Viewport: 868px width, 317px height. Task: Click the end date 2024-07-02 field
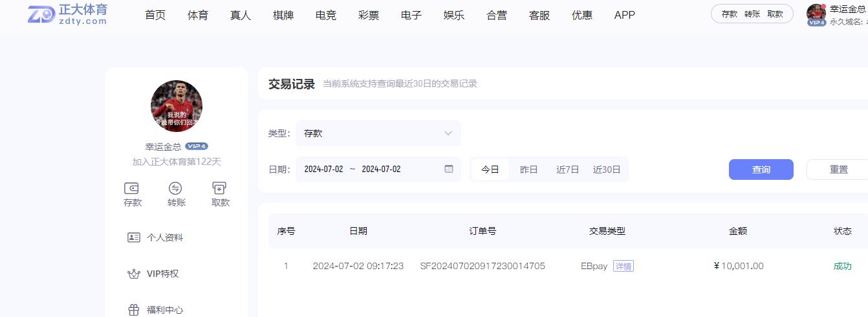(x=381, y=169)
